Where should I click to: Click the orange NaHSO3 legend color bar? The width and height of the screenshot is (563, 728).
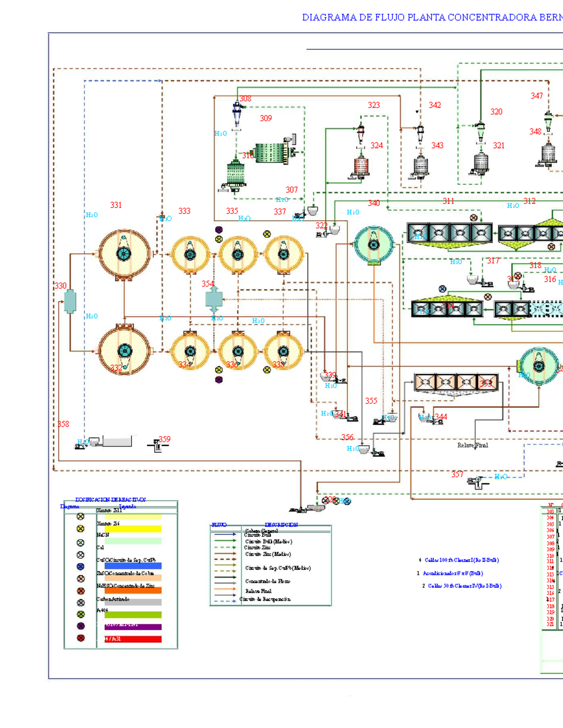coord(133,590)
